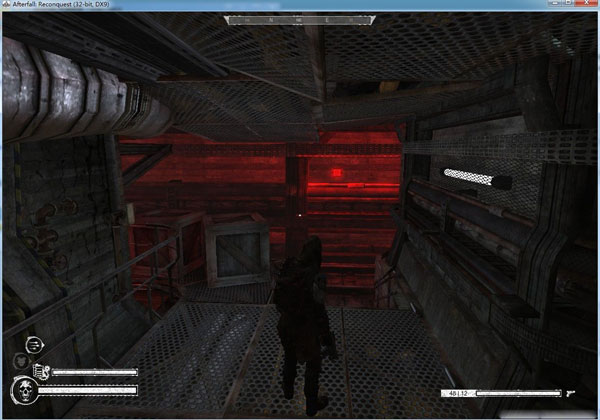
Task: Click the glowing red square light on the wall
Action: tap(337, 173)
